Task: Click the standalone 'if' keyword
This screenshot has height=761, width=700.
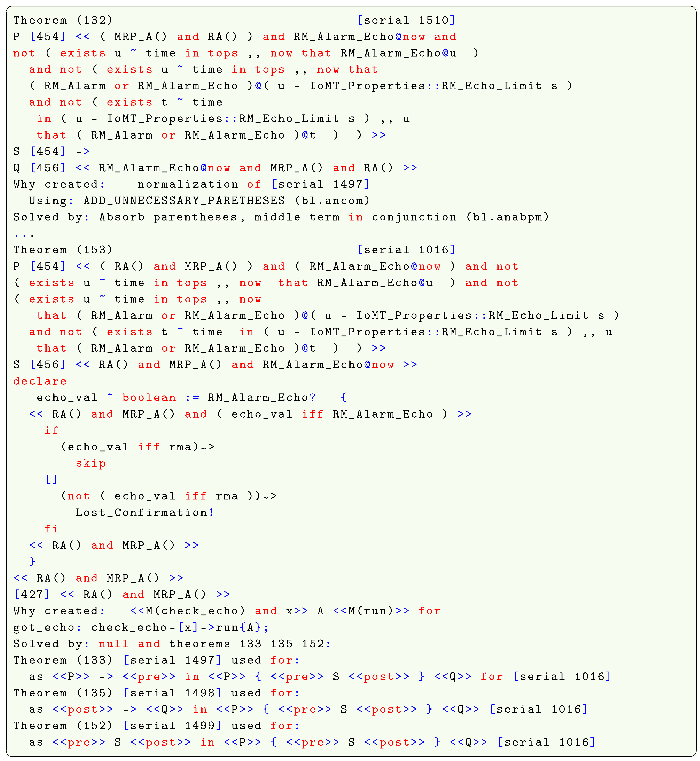Action: pyautogui.click(x=51, y=430)
